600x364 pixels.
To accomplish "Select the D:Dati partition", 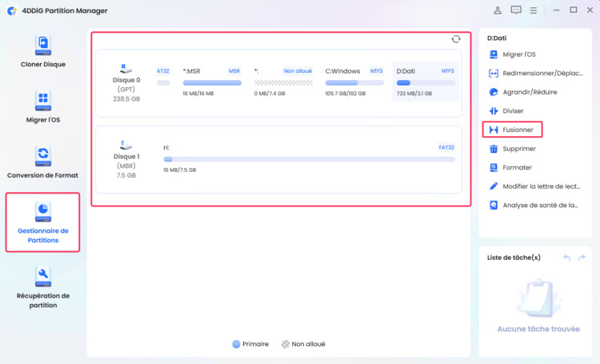I will [x=426, y=82].
